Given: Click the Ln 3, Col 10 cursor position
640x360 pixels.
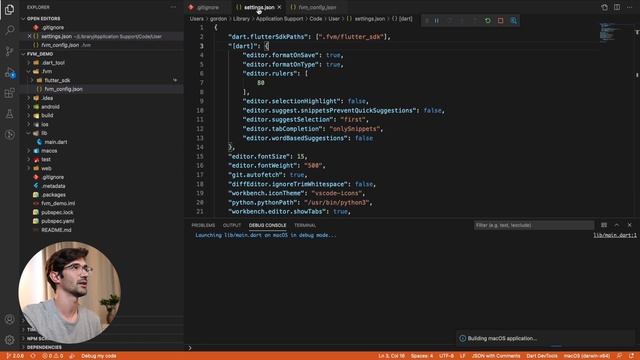Looking at the screenshot, I should point(391,356).
